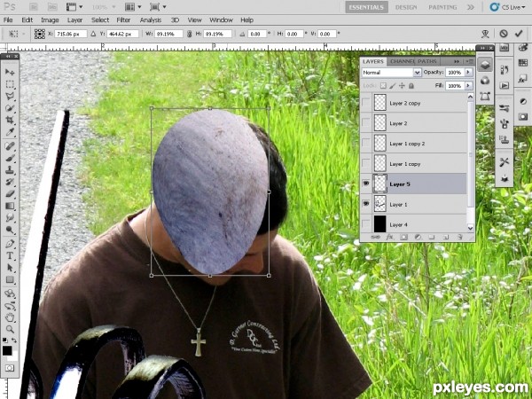Select the History Brush tool
The image size is (532, 399).
[10, 182]
